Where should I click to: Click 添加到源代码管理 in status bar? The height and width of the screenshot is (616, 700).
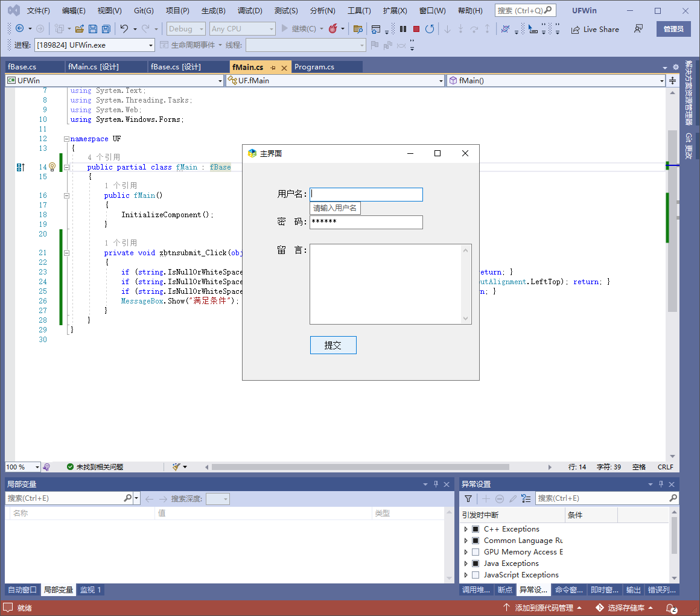[543, 608]
